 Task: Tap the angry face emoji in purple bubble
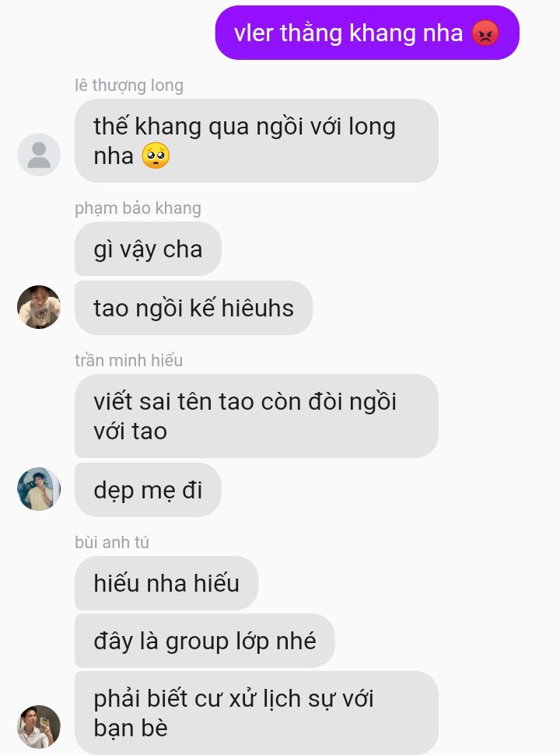point(485,33)
